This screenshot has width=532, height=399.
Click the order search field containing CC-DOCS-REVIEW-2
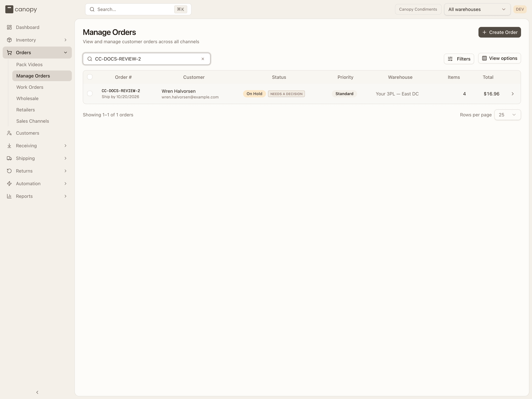pyautogui.click(x=147, y=59)
